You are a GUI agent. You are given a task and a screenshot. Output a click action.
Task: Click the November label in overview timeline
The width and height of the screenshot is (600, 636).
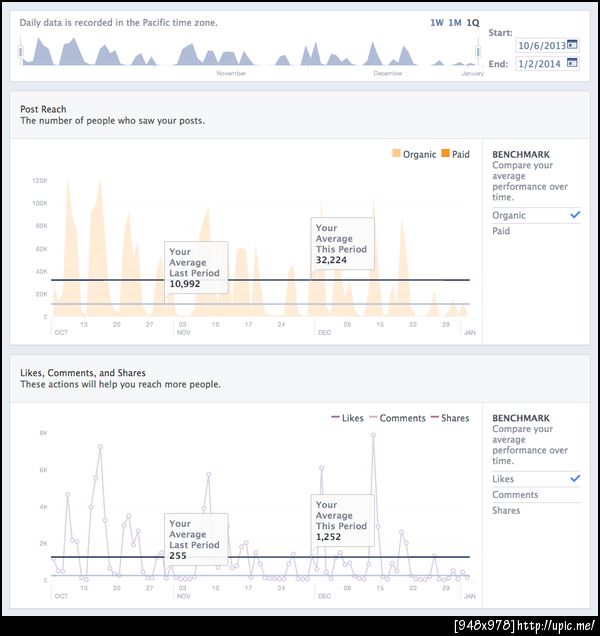click(x=231, y=73)
